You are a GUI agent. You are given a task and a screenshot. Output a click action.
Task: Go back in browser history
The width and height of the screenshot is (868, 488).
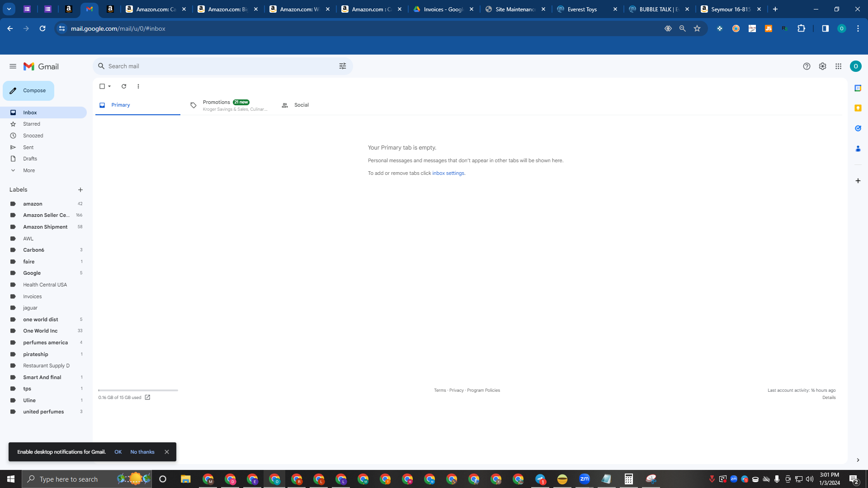pos(10,28)
